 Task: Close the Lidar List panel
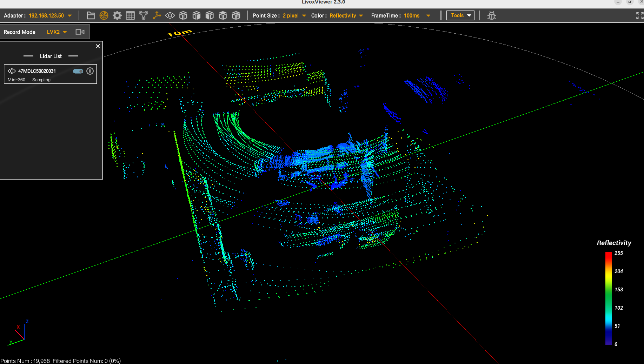tap(98, 46)
